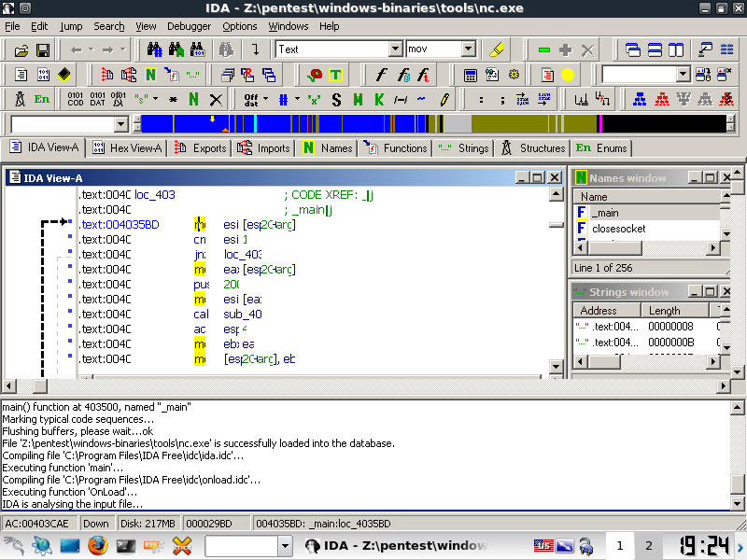
Task: Open the Jump menu
Action: (x=71, y=26)
